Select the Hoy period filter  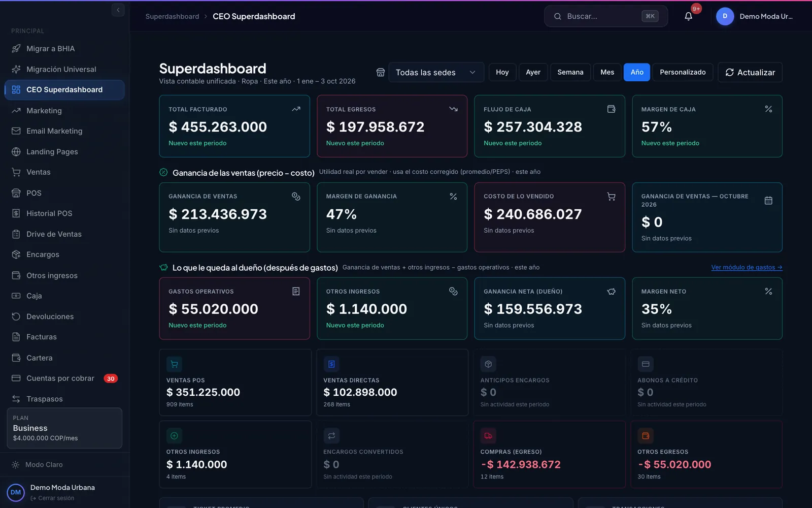(502, 72)
